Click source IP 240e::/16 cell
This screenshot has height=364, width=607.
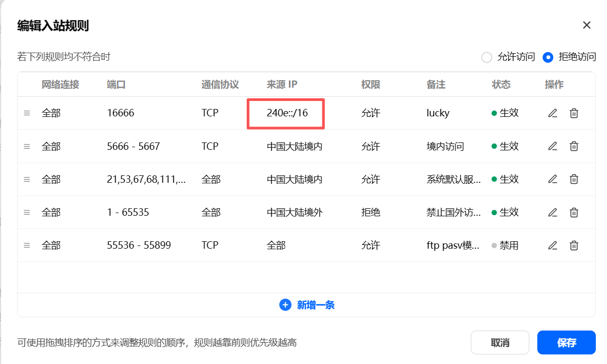(x=287, y=113)
